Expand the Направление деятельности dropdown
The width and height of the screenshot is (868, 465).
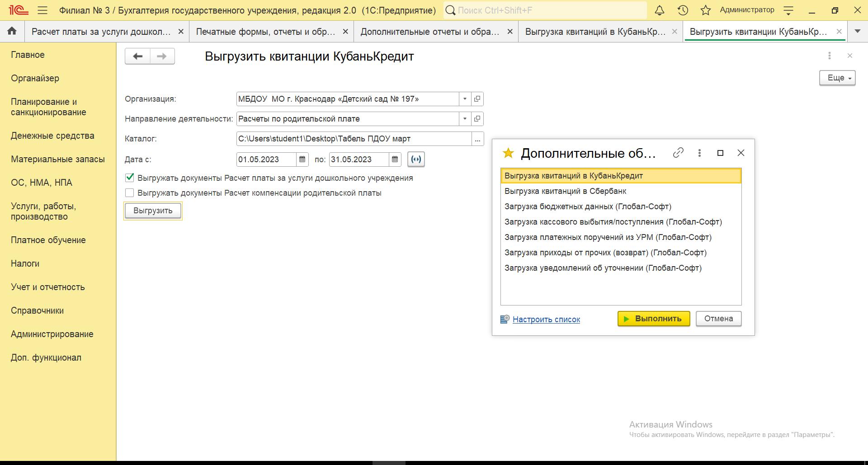[465, 119]
